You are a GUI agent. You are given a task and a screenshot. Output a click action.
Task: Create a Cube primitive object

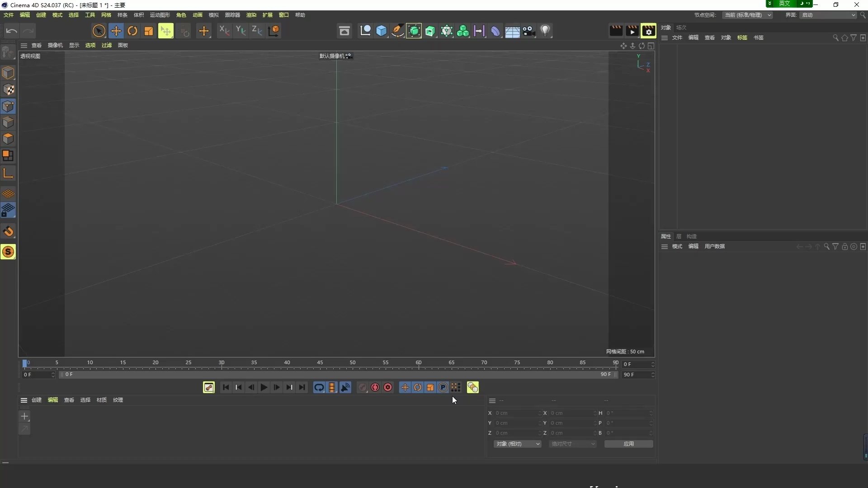(x=382, y=31)
